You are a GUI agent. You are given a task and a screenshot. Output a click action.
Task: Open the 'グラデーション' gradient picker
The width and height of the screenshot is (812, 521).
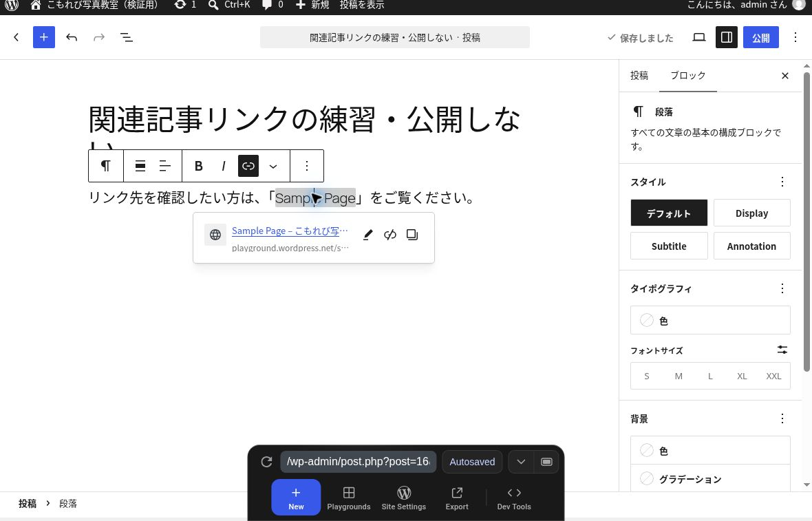click(x=710, y=478)
